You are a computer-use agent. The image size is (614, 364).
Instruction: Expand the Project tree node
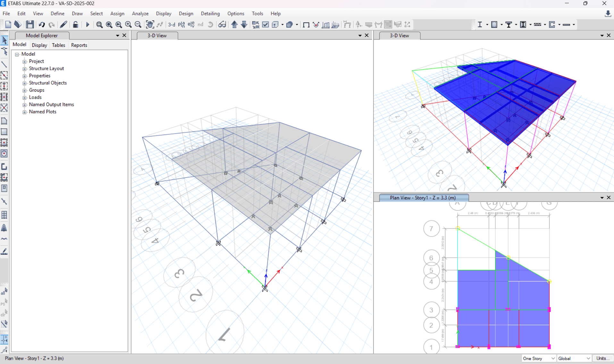(x=24, y=62)
